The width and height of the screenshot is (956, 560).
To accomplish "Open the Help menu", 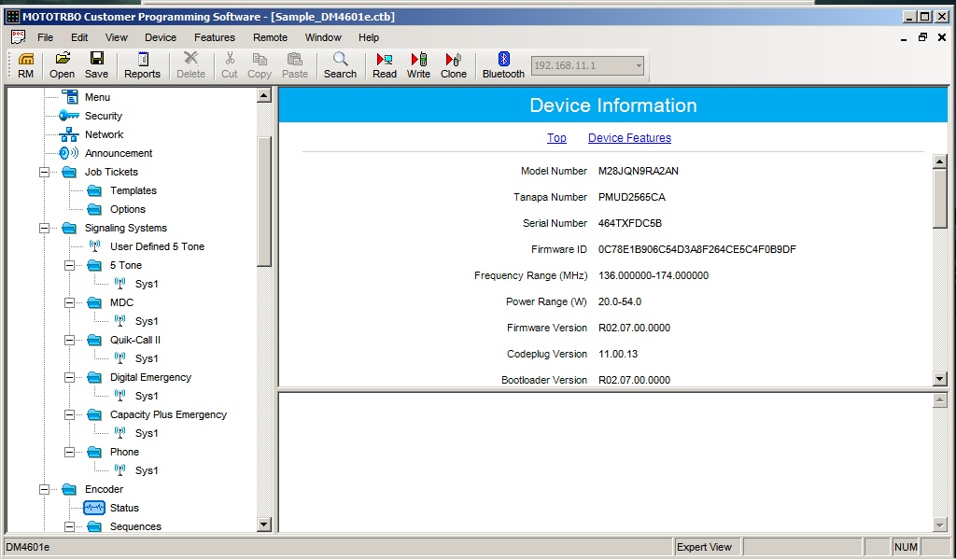I will tap(368, 37).
